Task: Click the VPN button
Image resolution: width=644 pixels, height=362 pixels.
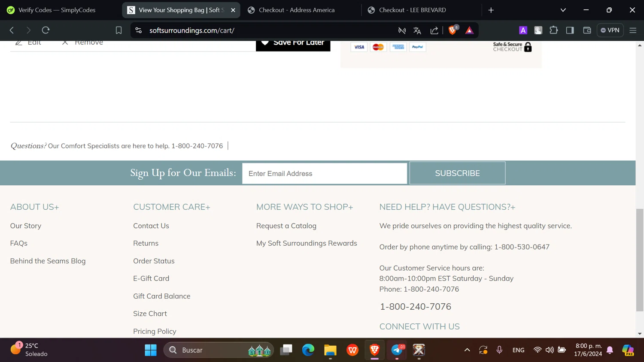Action: (x=610, y=30)
